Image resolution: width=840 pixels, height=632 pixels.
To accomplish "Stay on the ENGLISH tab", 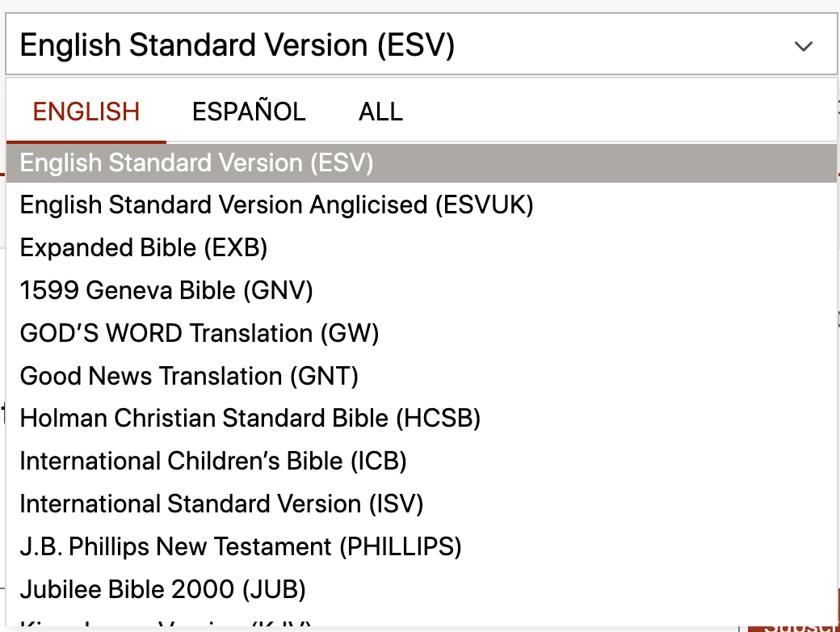I will pyautogui.click(x=86, y=112).
